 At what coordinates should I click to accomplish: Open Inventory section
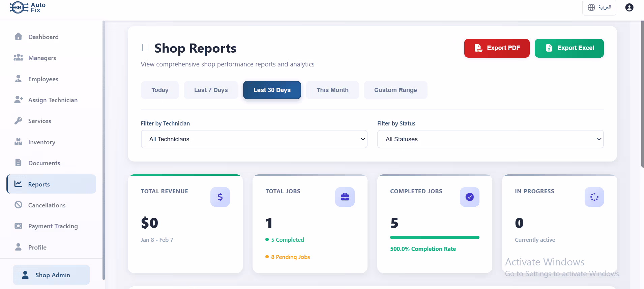click(x=51, y=142)
